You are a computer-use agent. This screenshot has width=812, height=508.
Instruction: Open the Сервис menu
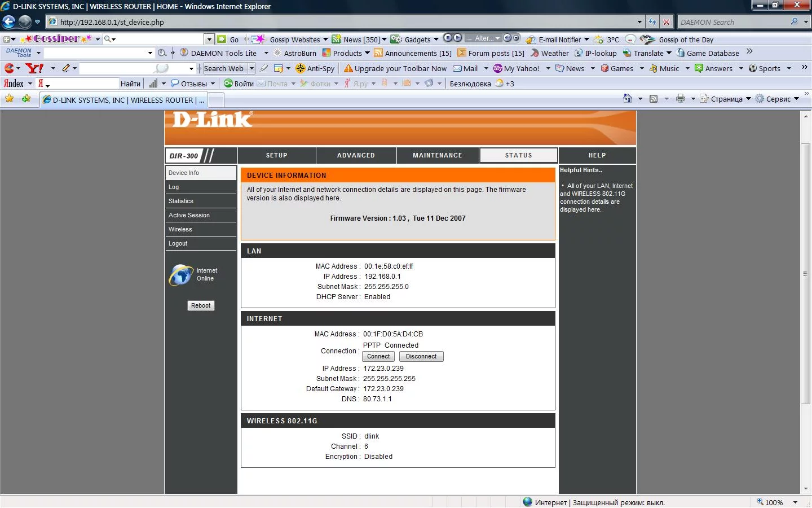tap(778, 99)
